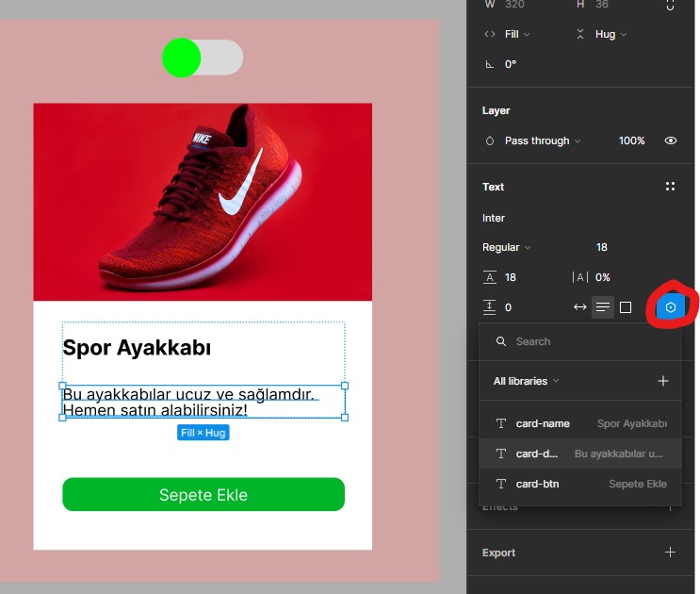Screen dimensions: 700x594
Task: Click the apply variable hexagon icon
Action: (670, 307)
